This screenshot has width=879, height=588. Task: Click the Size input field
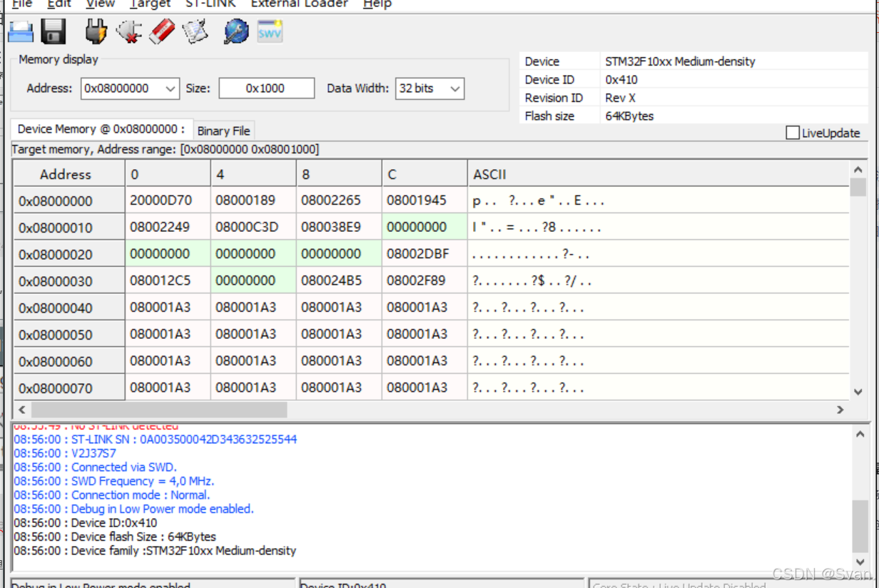pyautogui.click(x=266, y=88)
